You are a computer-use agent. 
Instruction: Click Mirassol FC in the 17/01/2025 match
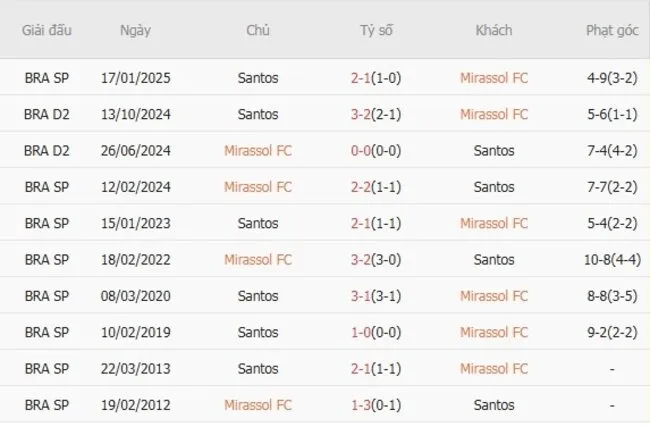[494, 77]
